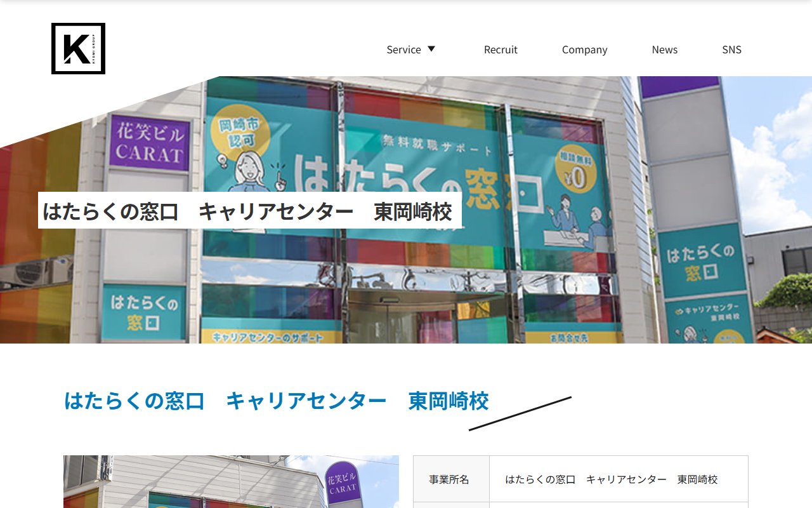
Task: Click the hero banner storefront image
Action: pyautogui.click(x=406, y=210)
